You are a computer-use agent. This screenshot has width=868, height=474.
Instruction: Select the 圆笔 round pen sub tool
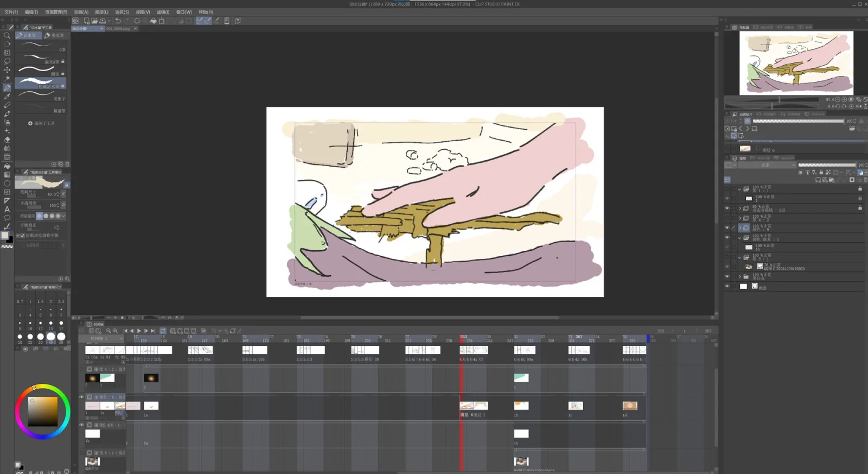(x=41, y=71)
